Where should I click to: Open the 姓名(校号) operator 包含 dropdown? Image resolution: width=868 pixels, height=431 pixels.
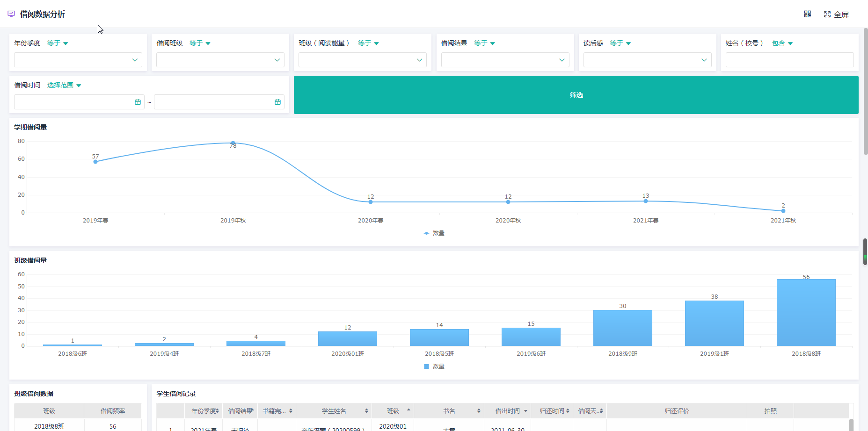point(782,43)
